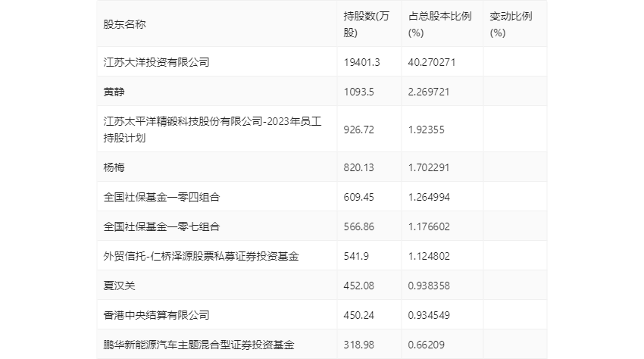Screen dimensions: 644x359
Task: Select shareholder name 杨梅
Action: [114, 167]
